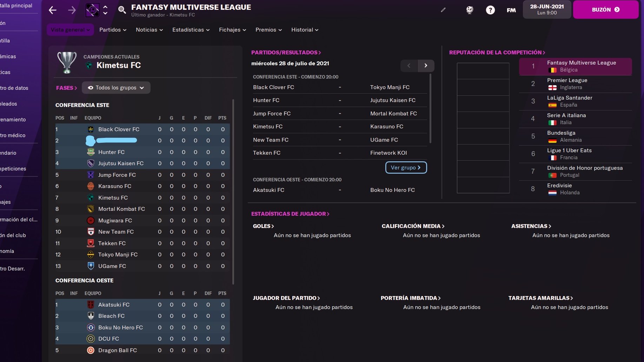Viewport: 644px width, 362px height.
Task: Click the UGame FC crest
Action: 91,266
